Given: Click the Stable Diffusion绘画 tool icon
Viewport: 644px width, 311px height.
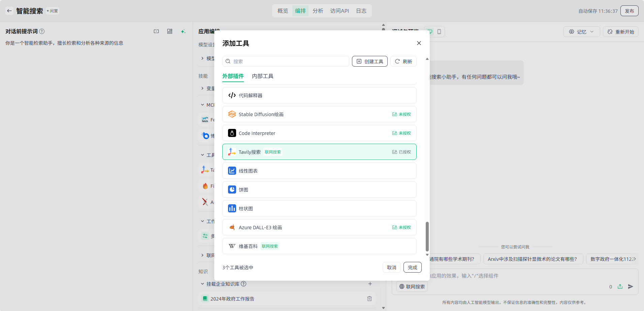Looking at the screenshot, I should tap(232, 114).
